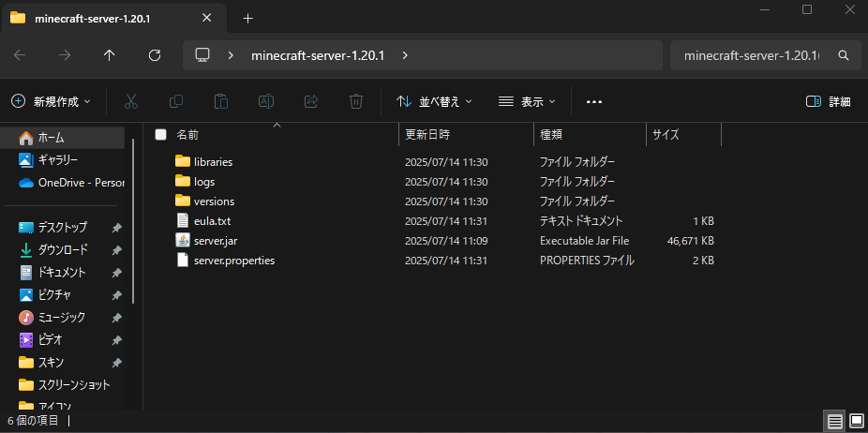This screenshot has width=868, height=433.
Task: Click the pin icon next to ダウンロード
Action: coord(116,250)
